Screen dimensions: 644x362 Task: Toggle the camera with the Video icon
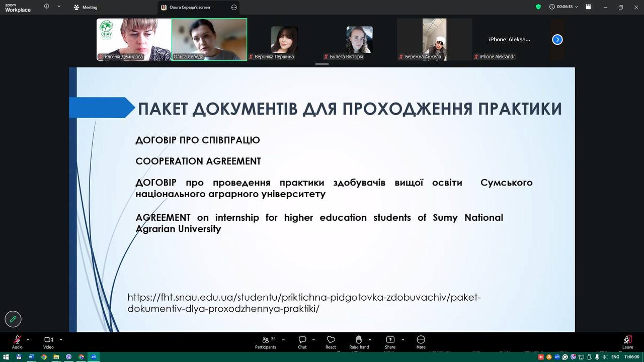[x=48, y=340]
